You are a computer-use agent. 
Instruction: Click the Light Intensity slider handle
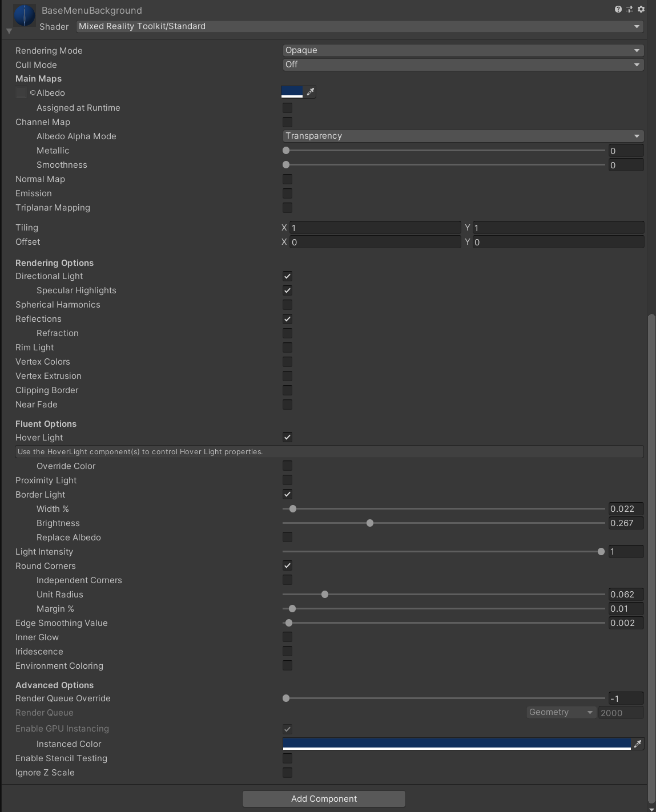point(601,552)
